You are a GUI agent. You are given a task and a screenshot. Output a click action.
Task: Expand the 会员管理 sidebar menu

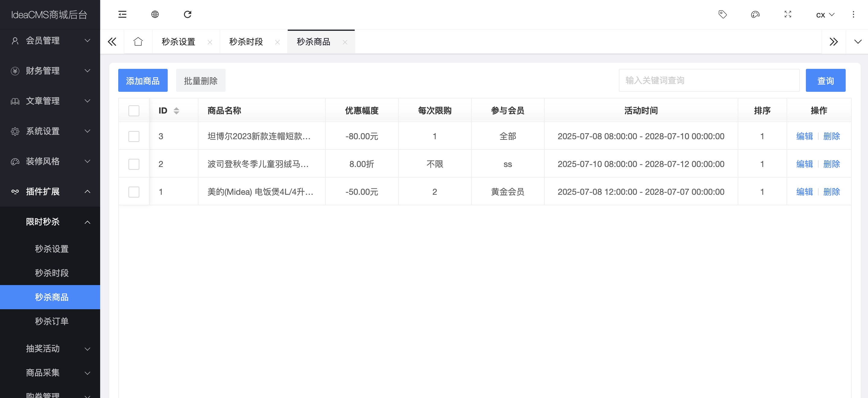(50, 40)
